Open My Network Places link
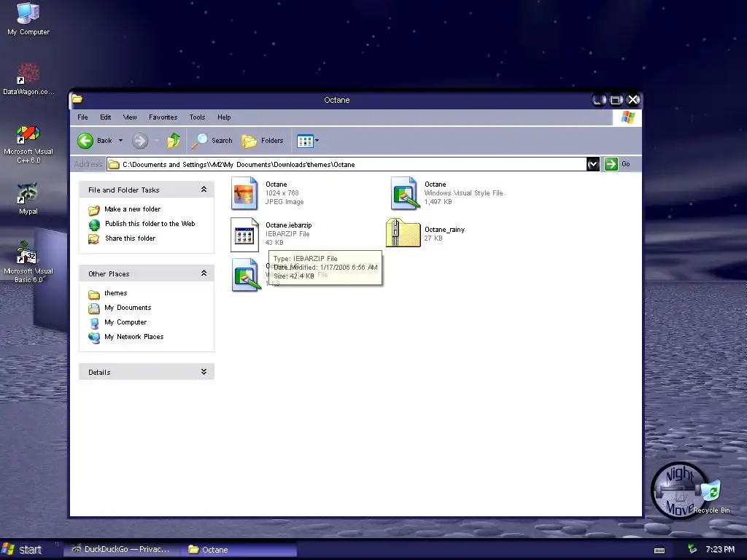Image resolution: width=747 pixels, height=560 pixels. click(134, 337)
